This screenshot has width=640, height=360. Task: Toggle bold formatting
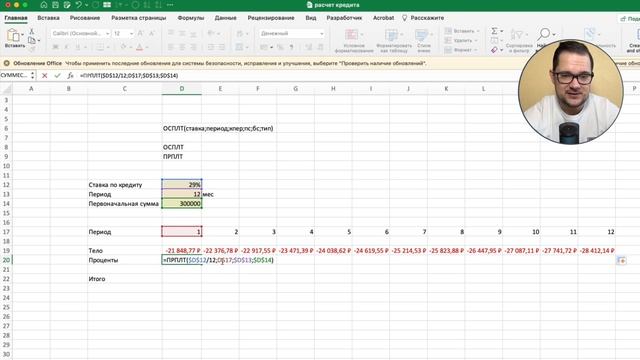56,47
